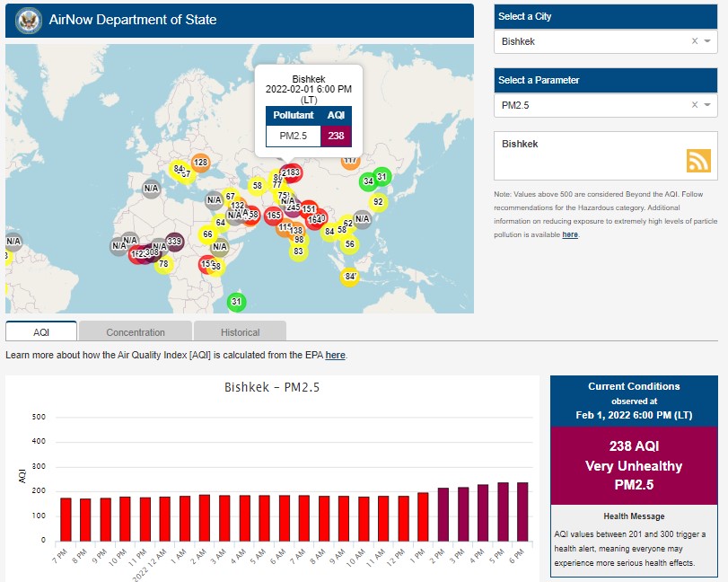Select the red 165 AQI map marker
Image resolution: width=728 pixels, height=582 pixels.
point(274,216)
